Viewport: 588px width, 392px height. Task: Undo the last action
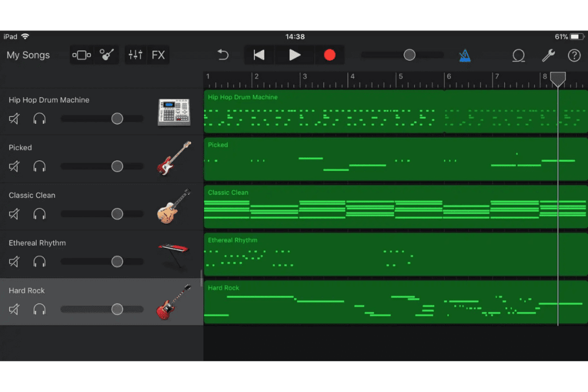(223, 55)
